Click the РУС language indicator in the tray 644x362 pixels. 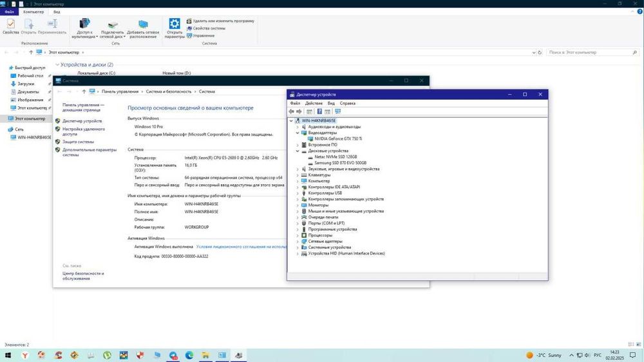(x=598, y=355)
